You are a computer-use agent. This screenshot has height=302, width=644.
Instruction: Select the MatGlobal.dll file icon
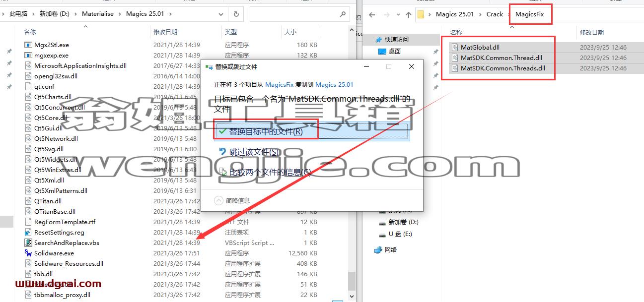tap(455, 48)
